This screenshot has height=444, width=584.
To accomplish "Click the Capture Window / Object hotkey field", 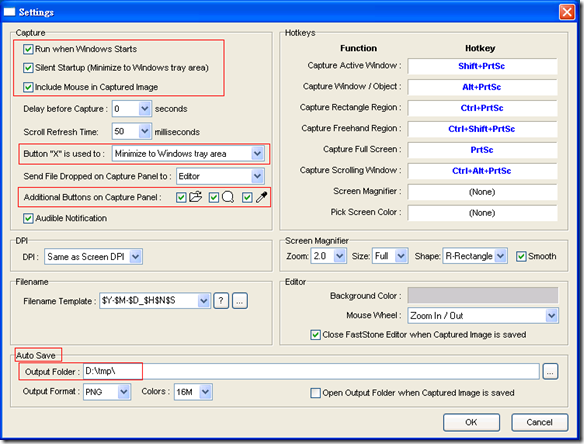I will [482, 87].
